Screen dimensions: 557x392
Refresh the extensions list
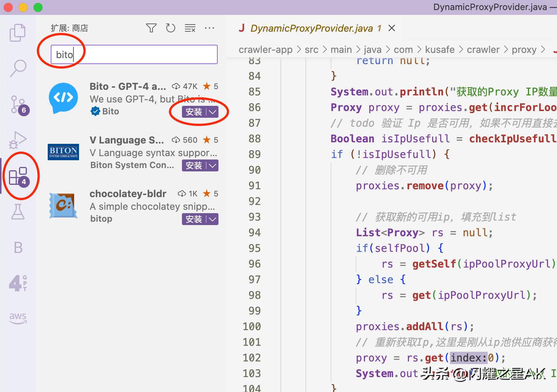[x=170, y=28]
